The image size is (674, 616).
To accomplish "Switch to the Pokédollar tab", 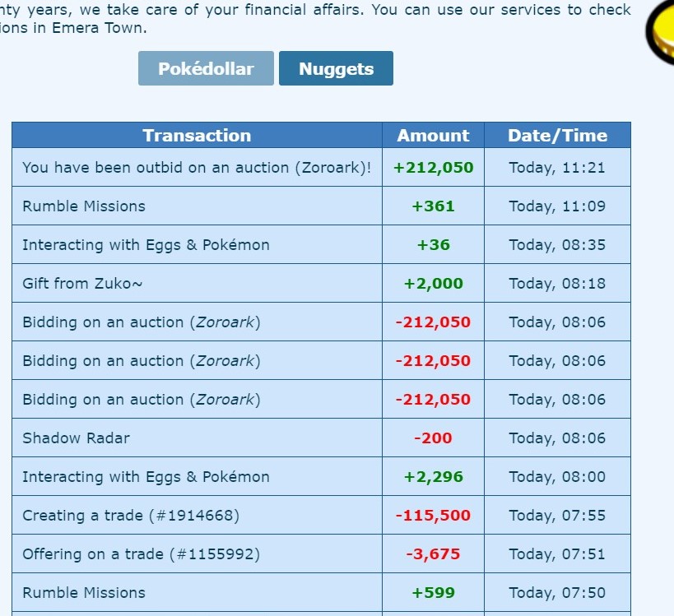I will [206, 68].
